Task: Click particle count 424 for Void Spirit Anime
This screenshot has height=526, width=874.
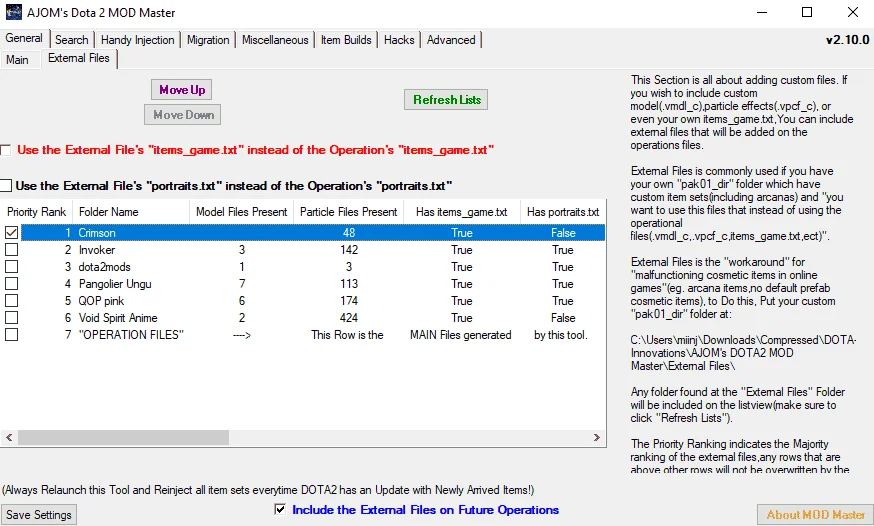Action: point(349,318)
